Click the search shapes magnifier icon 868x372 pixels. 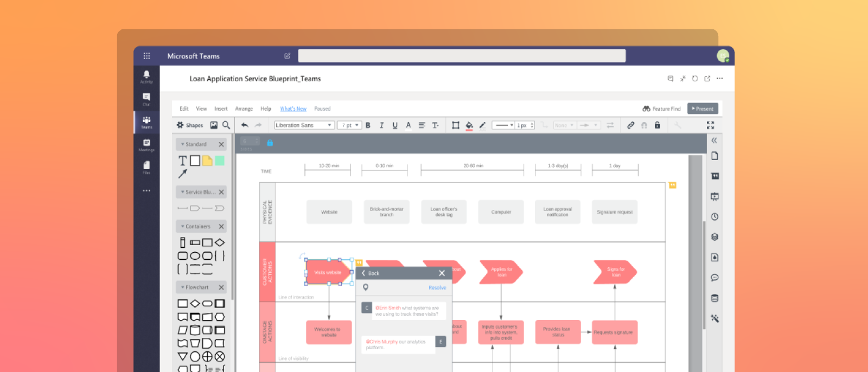[226, 125]
